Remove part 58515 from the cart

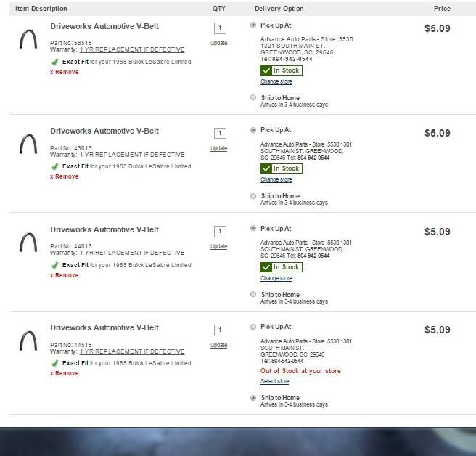coord(65,72)
